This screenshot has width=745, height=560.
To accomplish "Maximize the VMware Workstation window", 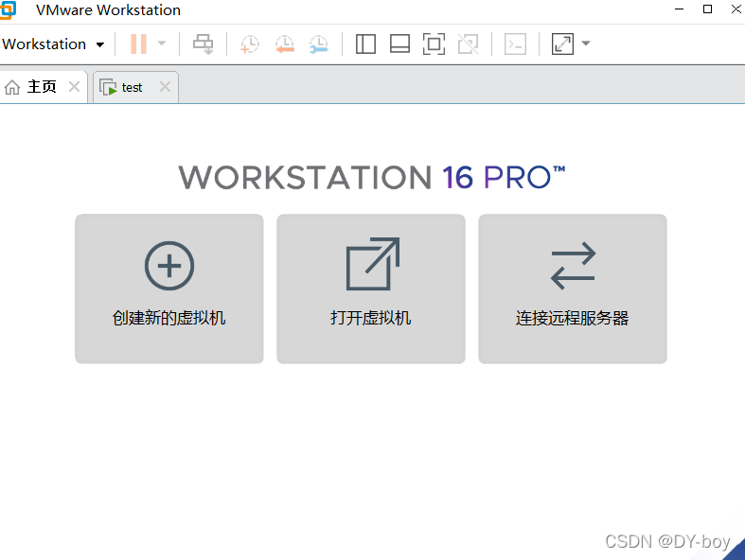I will 707,9.
